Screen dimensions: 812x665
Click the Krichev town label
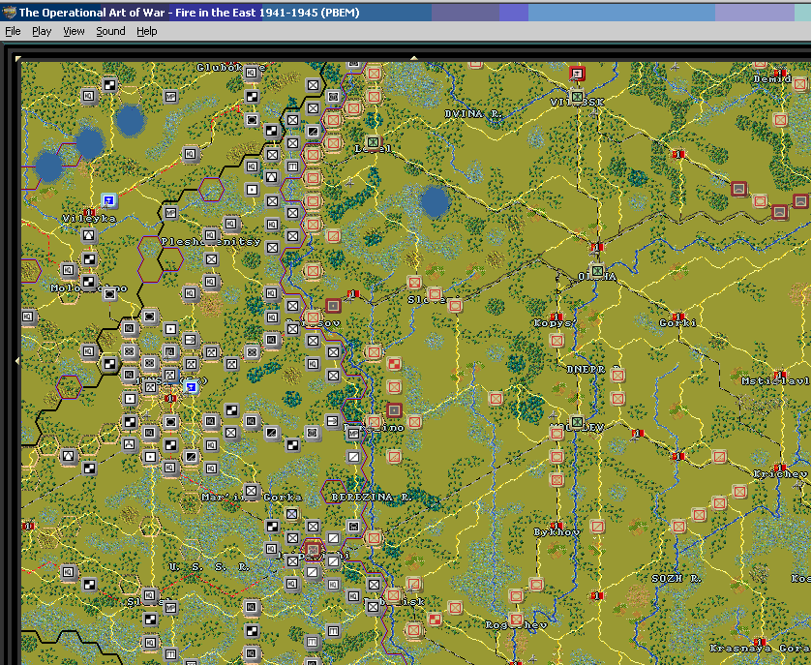tap(780, 474)
